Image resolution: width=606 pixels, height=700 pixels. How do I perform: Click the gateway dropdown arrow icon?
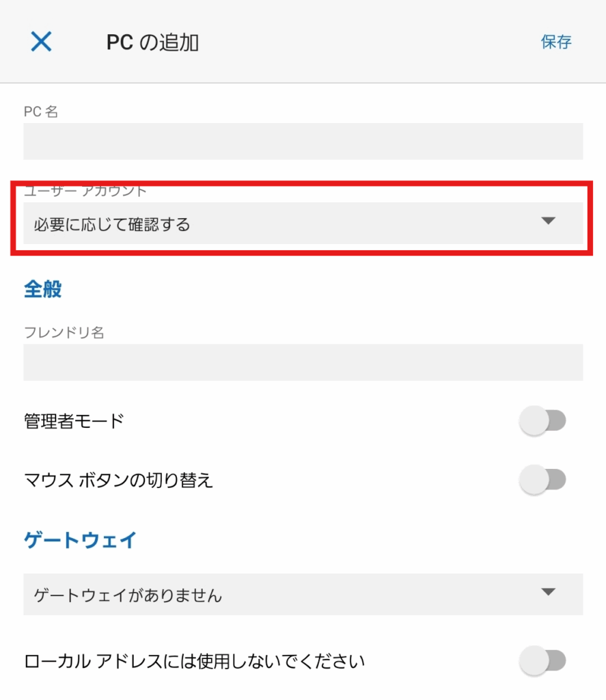(548, 592)
